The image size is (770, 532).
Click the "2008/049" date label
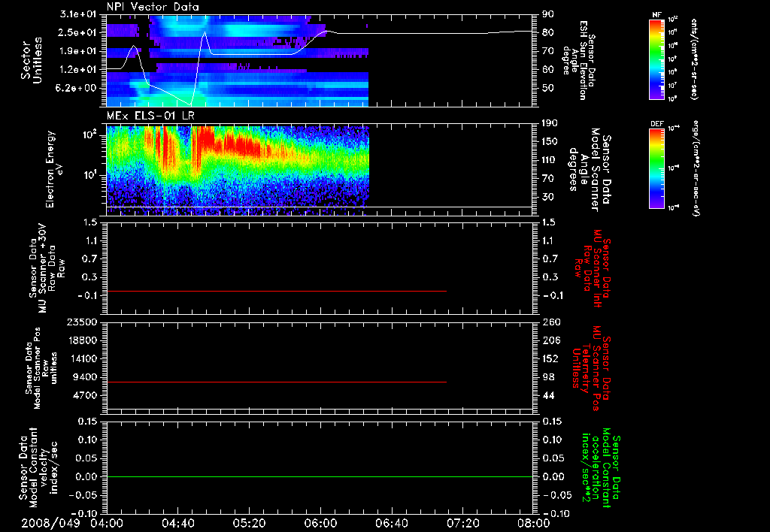(50, 523)
